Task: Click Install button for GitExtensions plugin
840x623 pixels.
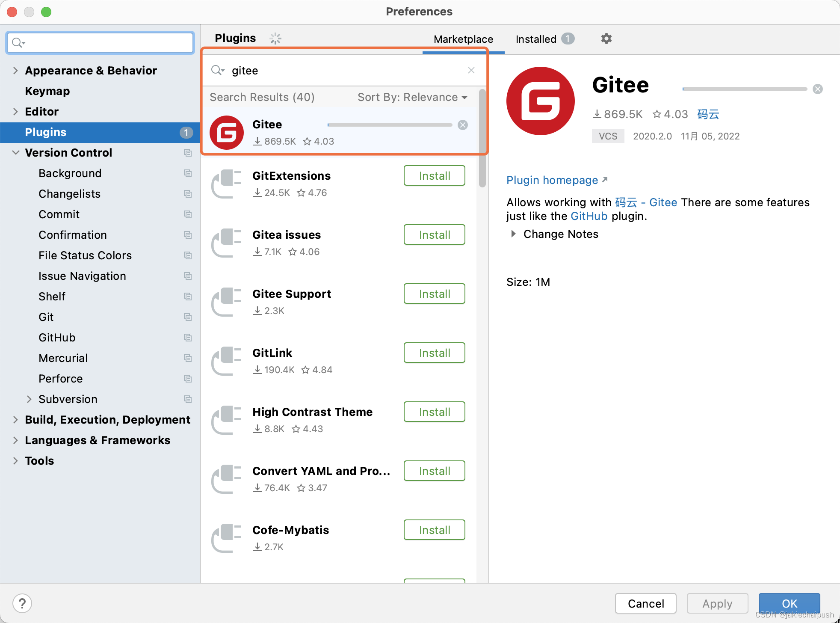Action: click(x=435, y=175)
